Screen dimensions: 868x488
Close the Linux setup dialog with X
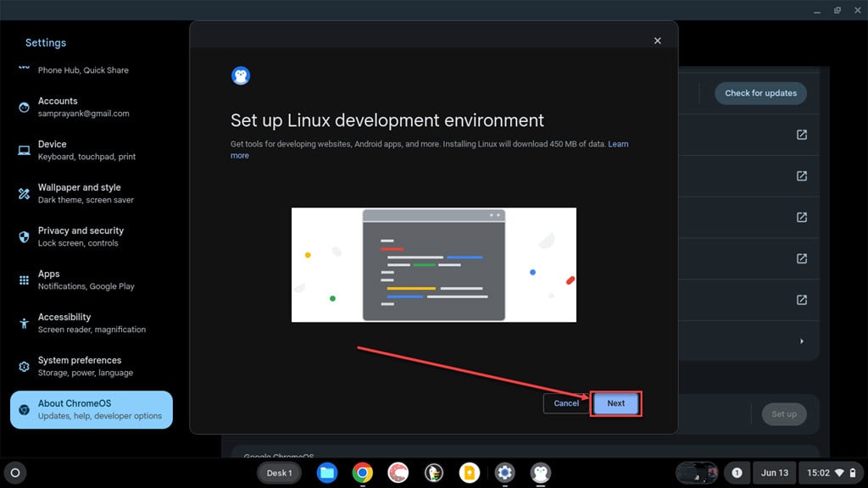[x=657, y=41]
